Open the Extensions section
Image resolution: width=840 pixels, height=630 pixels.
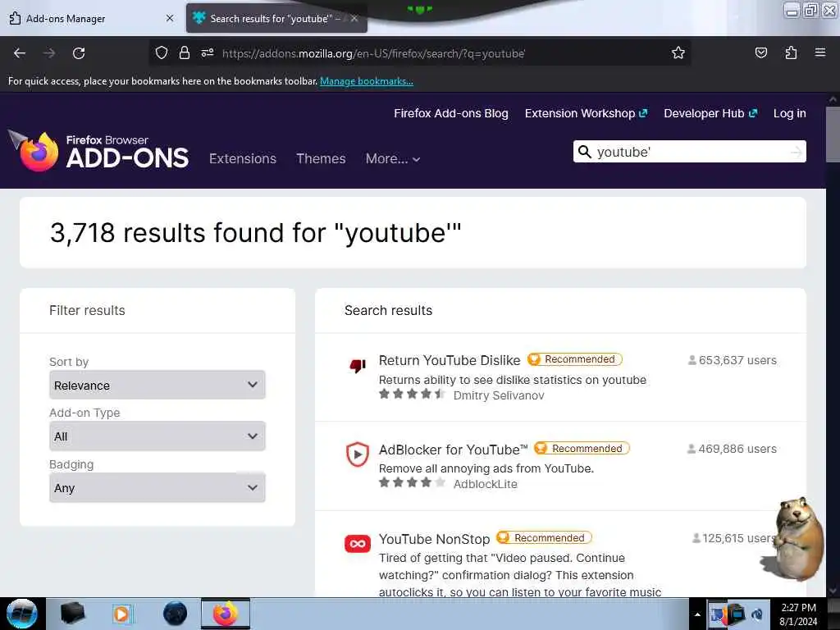pyautogui.click(x=243, y=158)
